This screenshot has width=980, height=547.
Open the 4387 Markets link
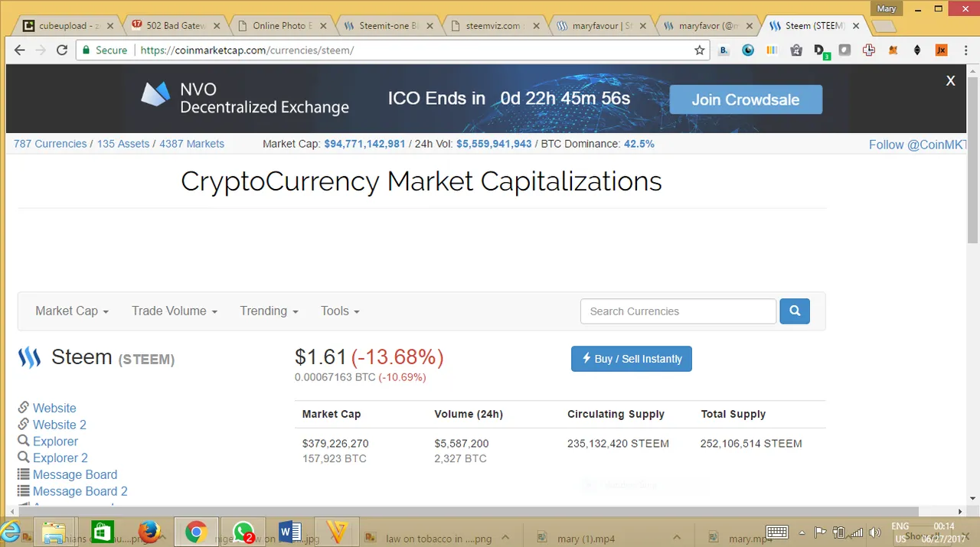click(192, 144)
